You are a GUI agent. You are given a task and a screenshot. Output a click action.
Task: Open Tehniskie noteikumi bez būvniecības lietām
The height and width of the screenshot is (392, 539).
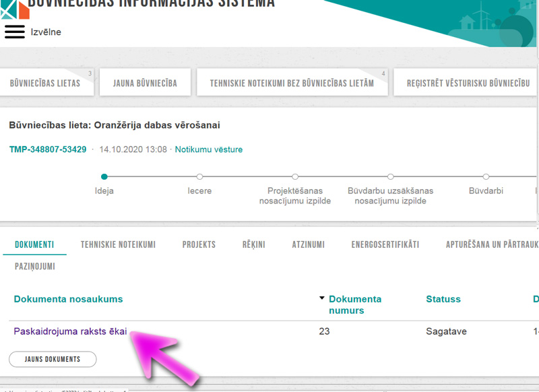pos(292,84)
